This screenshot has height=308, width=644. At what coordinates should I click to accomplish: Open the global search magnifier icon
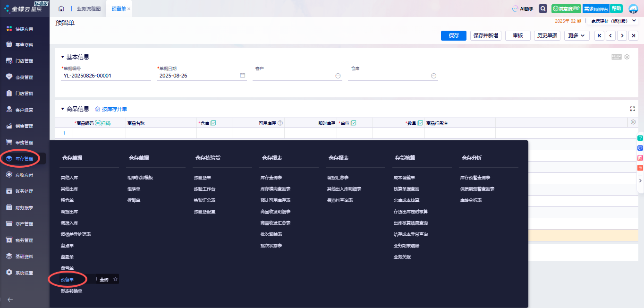pos(543,9)
